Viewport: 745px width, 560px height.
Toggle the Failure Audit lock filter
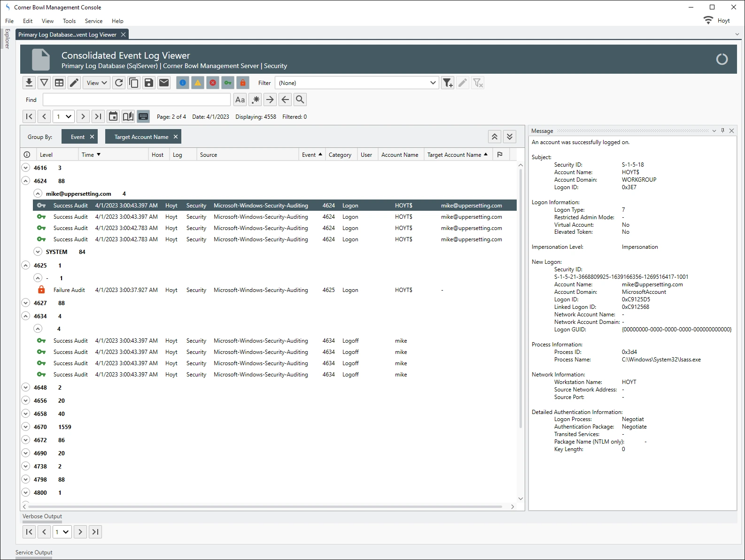[x=243, y=83]
